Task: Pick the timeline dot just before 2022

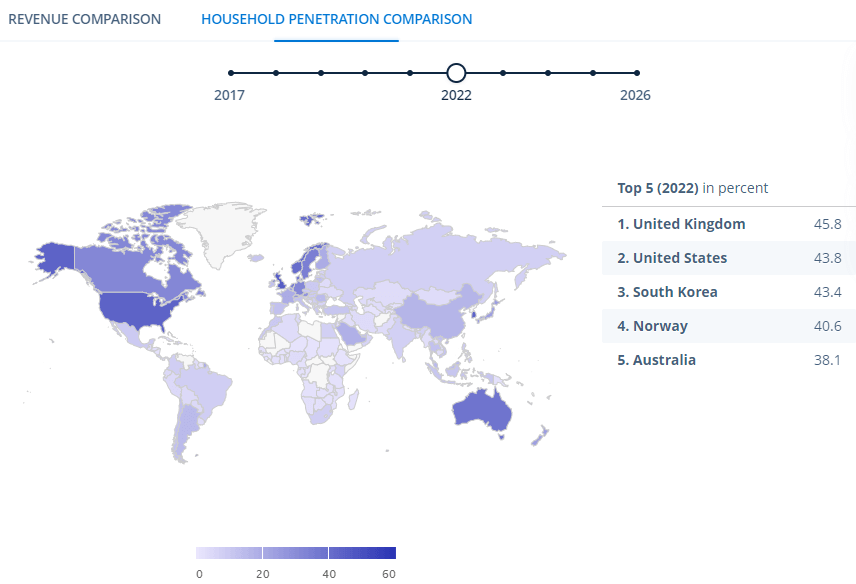Action: [410, 73]
